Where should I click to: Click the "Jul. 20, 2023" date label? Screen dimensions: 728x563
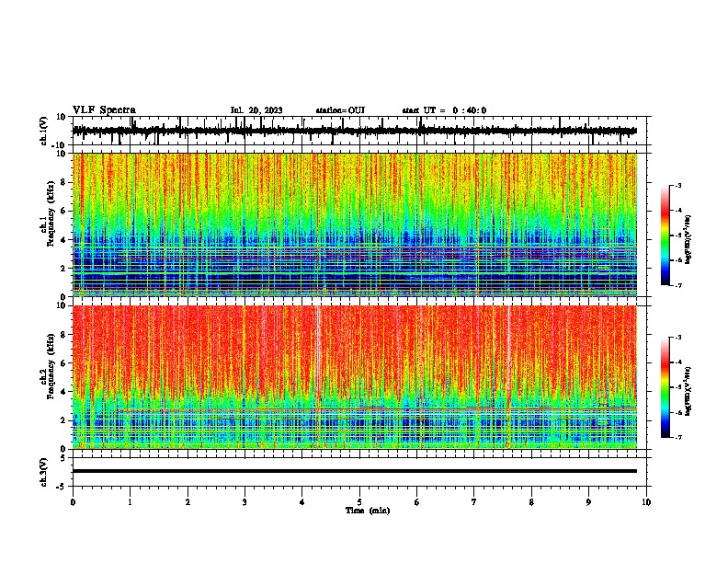pos(256,110)
